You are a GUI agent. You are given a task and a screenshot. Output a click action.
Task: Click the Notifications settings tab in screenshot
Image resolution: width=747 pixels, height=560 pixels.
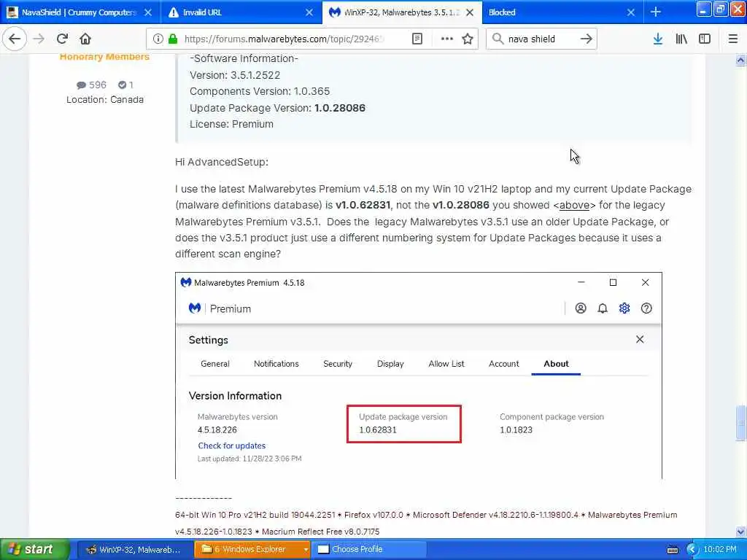click(x=276, y=364)
